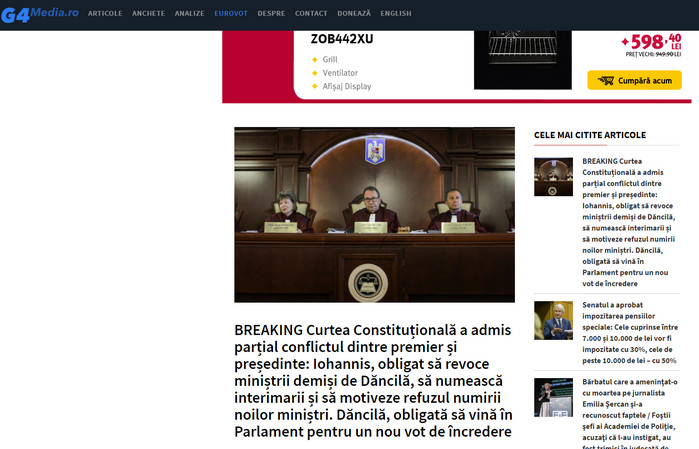Click the CELE MAI CITITE ARTICOLE heading

click(x=590, y=135)
